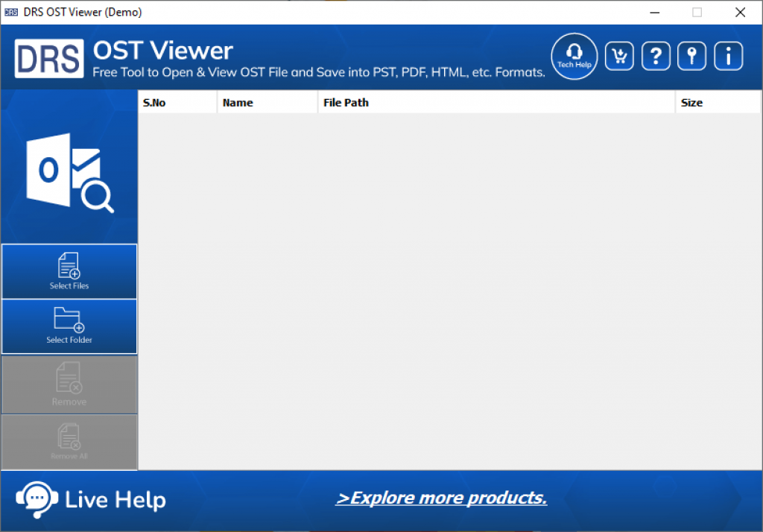The width and height of the screenshot is (763, 532).
Task: Click the key activation icon
Action: tap(691, 55)
